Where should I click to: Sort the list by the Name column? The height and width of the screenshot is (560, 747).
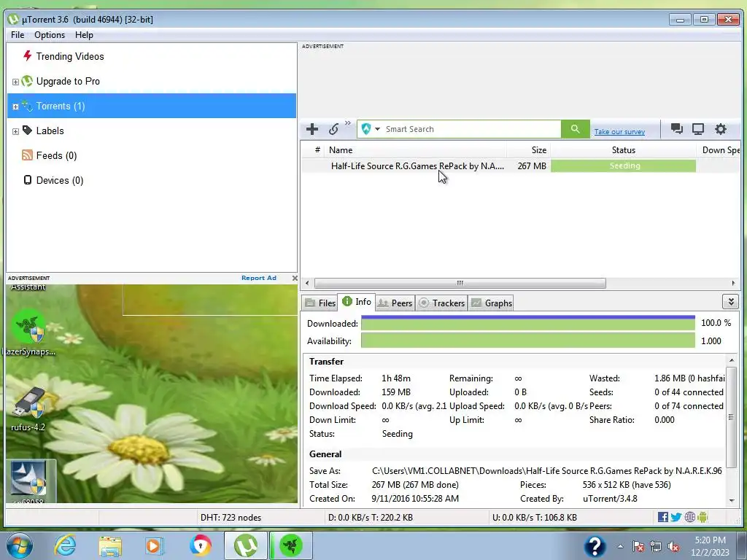415,150
